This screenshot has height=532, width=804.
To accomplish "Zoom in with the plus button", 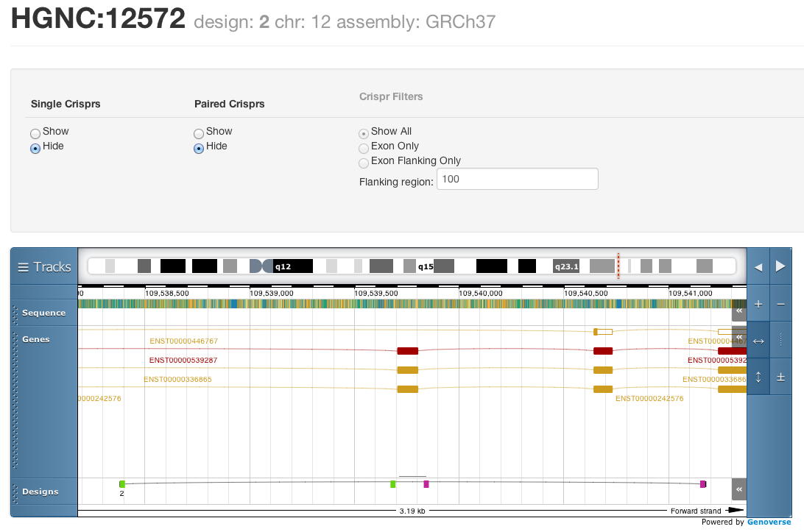I will pos(758,304).
